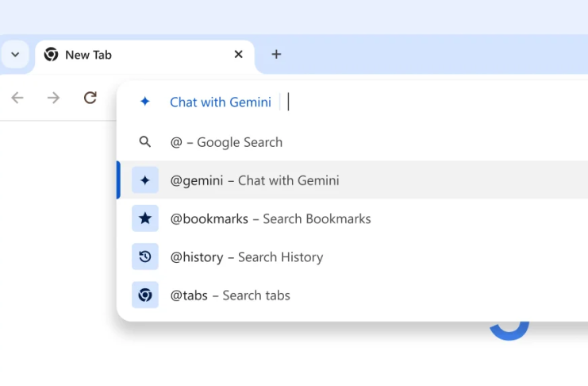Close the New Tab tab
This screenshot has width=588, height=386.
click(238, 55)
